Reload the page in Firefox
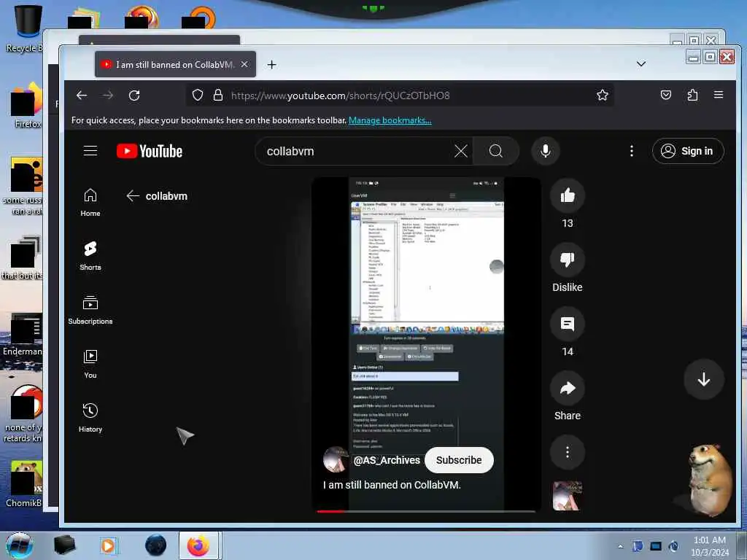The height and width of the screenshot is (560, 747). [x=134, y=96]
